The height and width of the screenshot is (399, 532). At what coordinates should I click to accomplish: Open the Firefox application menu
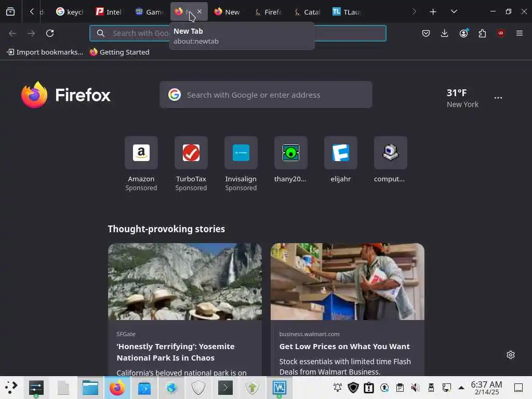click(520, 33)
